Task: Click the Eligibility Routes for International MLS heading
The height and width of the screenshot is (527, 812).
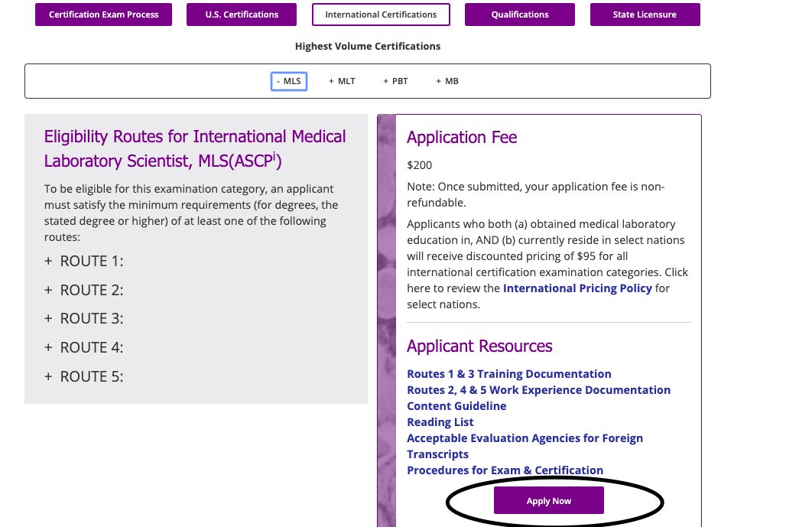Action: click(x=195, y=148)
